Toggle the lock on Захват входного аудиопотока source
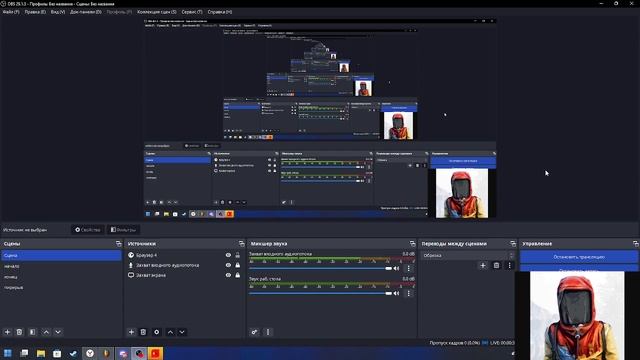Viewport: 640px width, 360px height. [238, 265]
